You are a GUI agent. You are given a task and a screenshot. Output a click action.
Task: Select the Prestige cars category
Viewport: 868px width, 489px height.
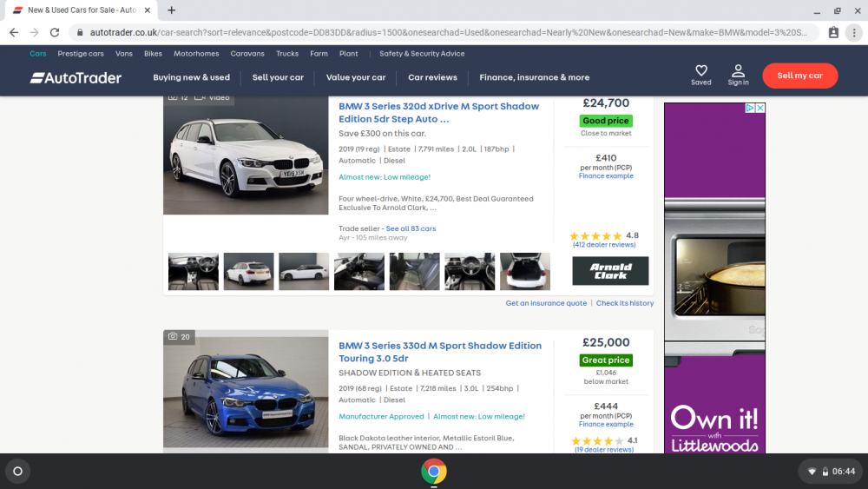click(81, 54)
